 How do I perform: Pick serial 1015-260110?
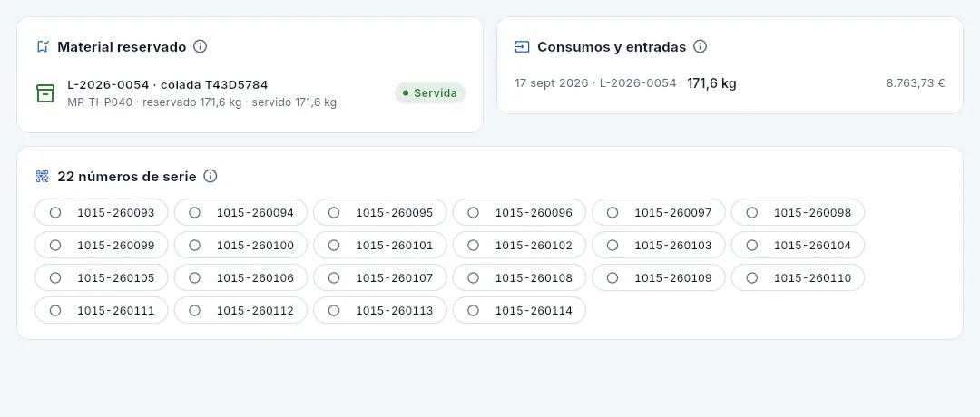[799, 277]
